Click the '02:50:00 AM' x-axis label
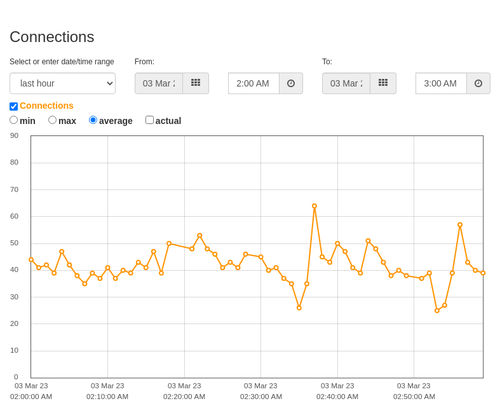Viewport: 500px width, 403px height. pos(414,397)
